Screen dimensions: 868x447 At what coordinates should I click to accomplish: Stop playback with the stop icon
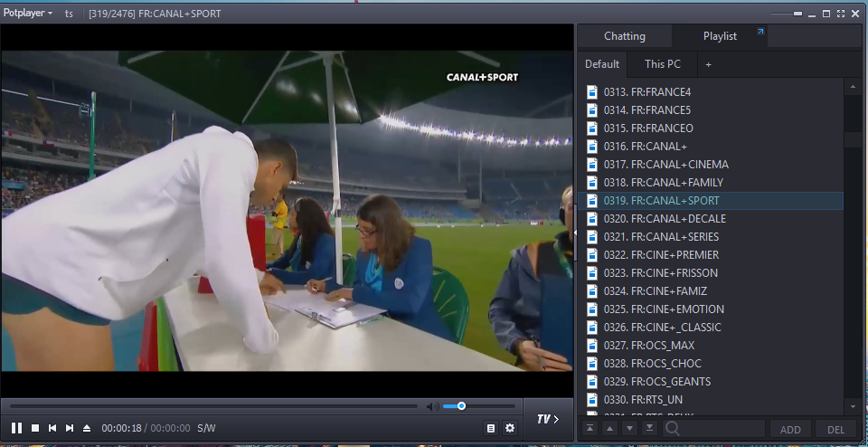coord(35,428)
